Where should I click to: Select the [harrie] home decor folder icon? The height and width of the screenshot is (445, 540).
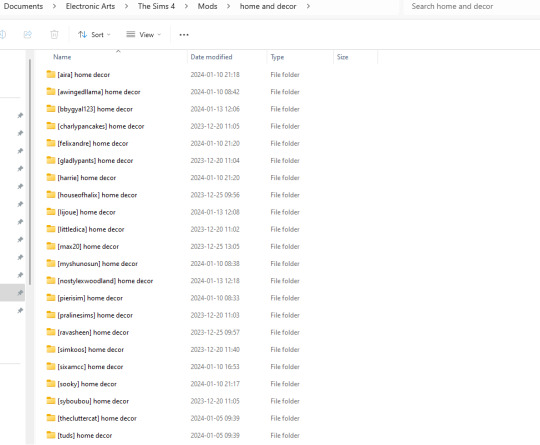coord(51,177)
